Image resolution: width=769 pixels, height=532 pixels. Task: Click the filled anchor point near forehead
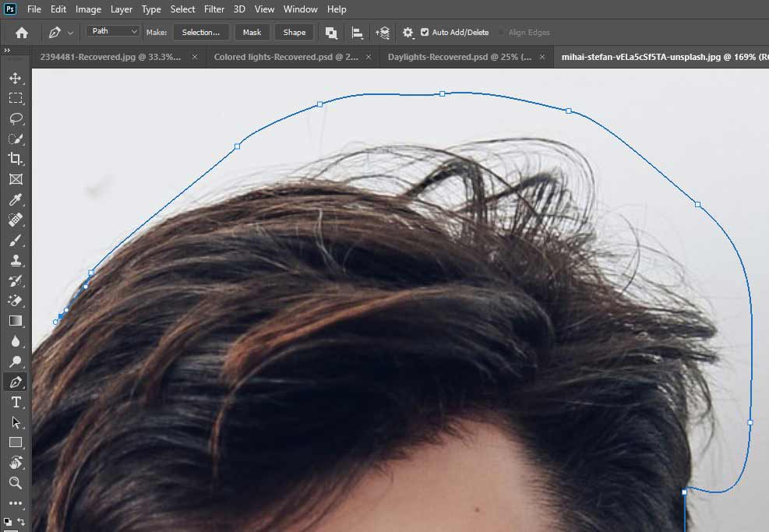coord(684,492)
